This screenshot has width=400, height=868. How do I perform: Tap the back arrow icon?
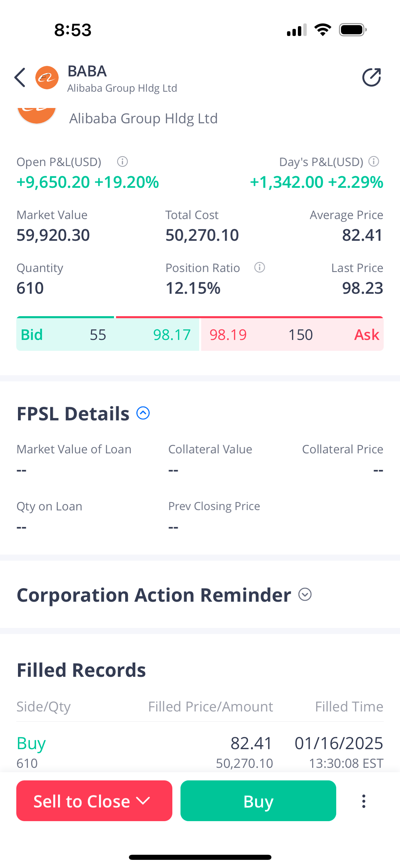(x=20, y=78)
